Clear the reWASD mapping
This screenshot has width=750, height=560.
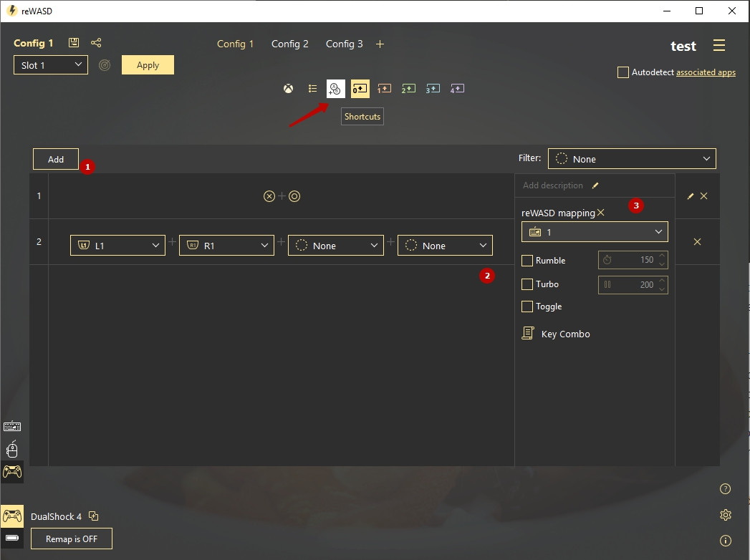point(601,213)
